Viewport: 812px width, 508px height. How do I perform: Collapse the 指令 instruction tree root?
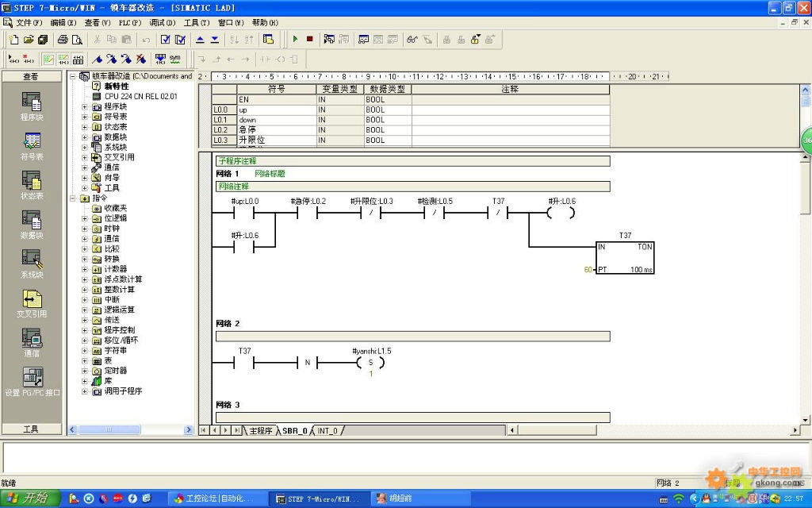pyautogui.click(x=72, y=198)
